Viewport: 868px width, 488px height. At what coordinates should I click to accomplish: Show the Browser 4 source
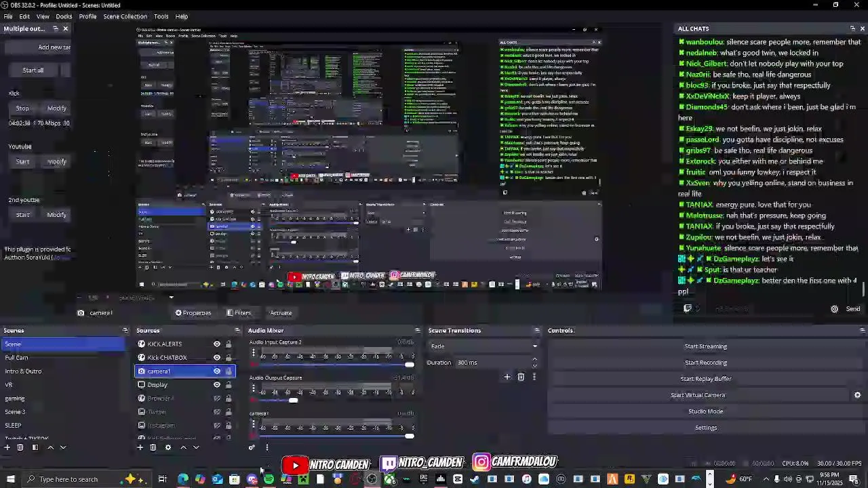[x=217, y=399]
